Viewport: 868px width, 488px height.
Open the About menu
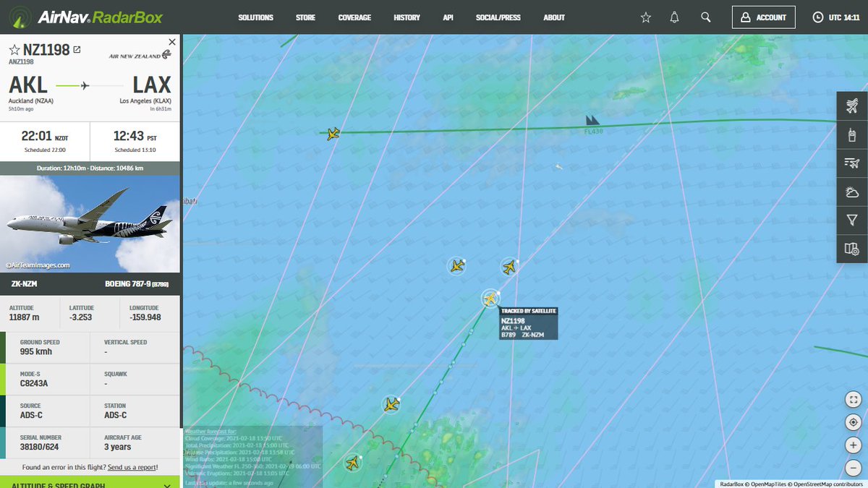(x=554, y=17)
